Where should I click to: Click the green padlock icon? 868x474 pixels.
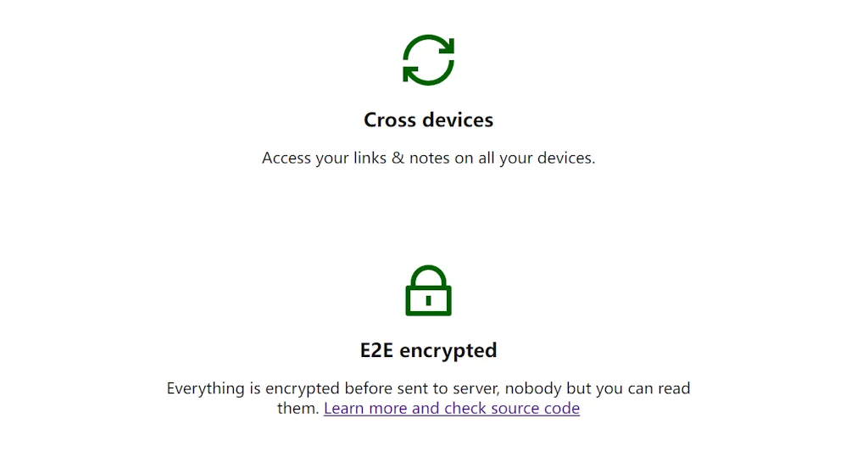428,291
